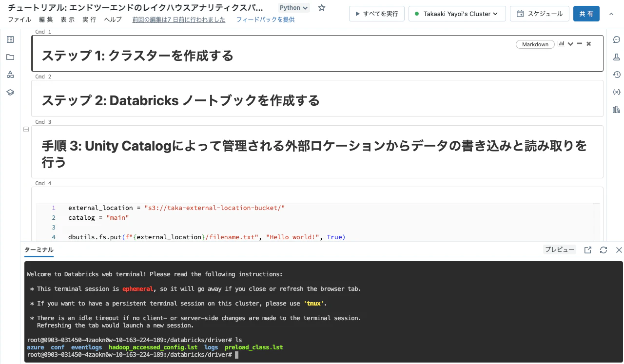Click the すべてを実行 button
624x364 pixels.
377,14
